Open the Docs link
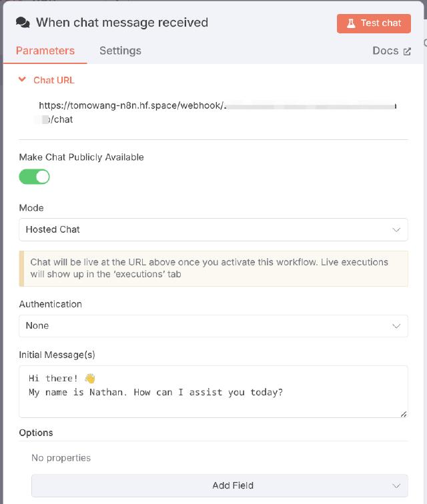Screen dimensions: 427x504 tap(386, 51)
